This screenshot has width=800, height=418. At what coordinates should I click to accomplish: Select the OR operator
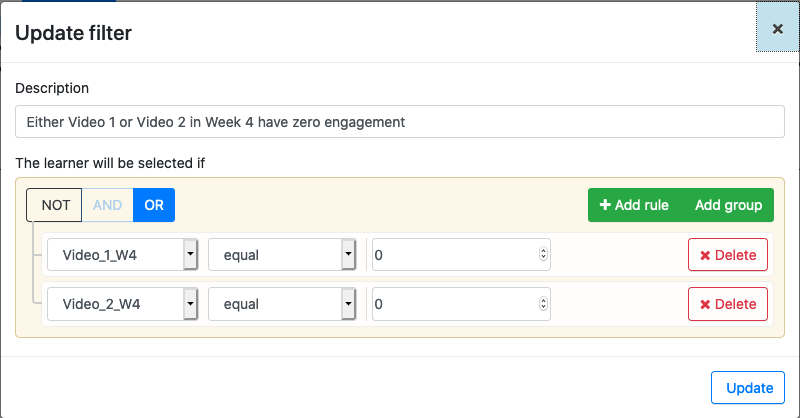pos(154,205)
